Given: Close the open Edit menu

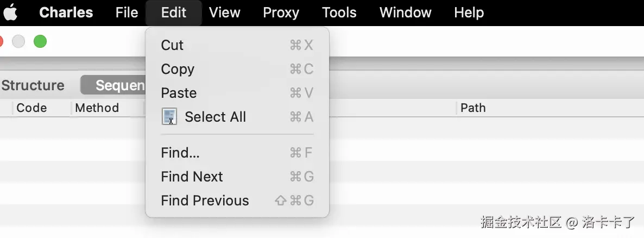Looking at the screenshot, I should pos(174,12).
